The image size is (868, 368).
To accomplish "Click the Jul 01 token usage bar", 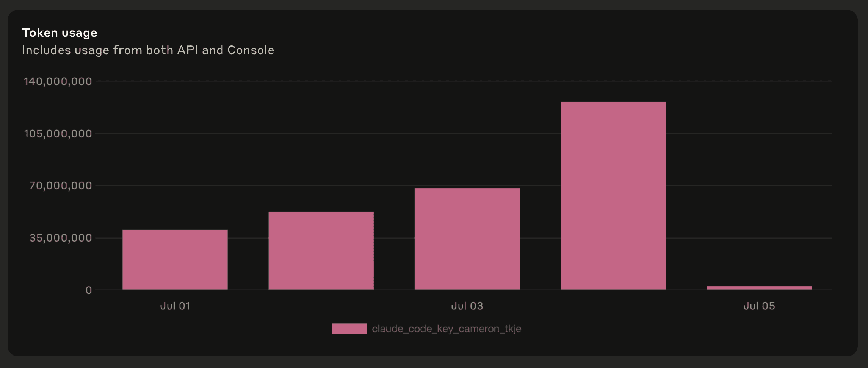I will [x=175, y=260].
